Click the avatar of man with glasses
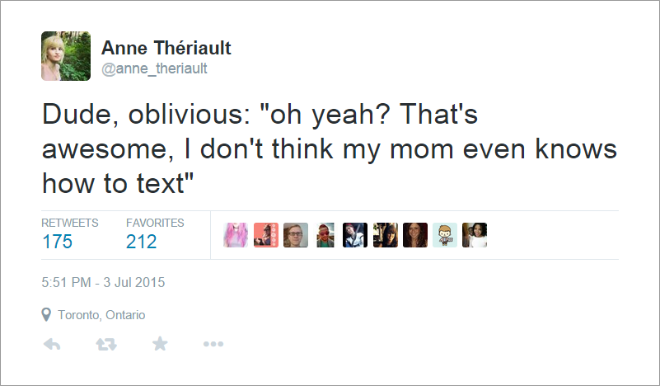This screenshot has width=660, height=386. coord(295,235)
